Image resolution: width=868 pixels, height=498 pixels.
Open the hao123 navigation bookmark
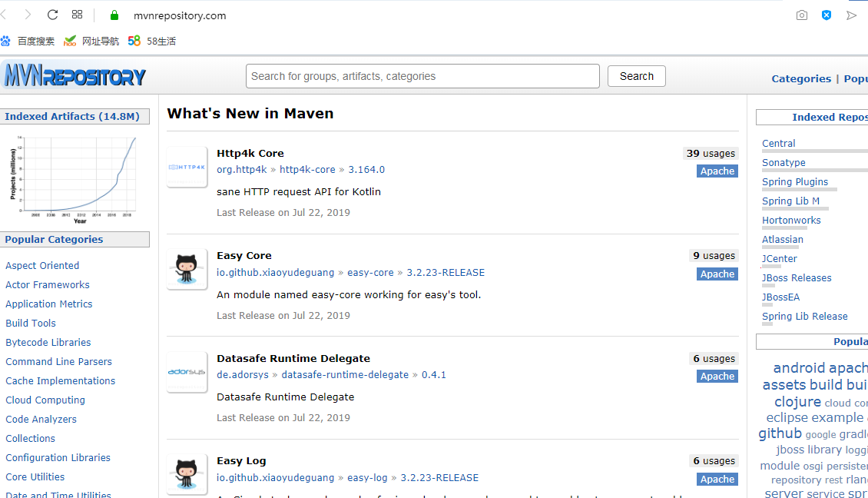point(91,41)
